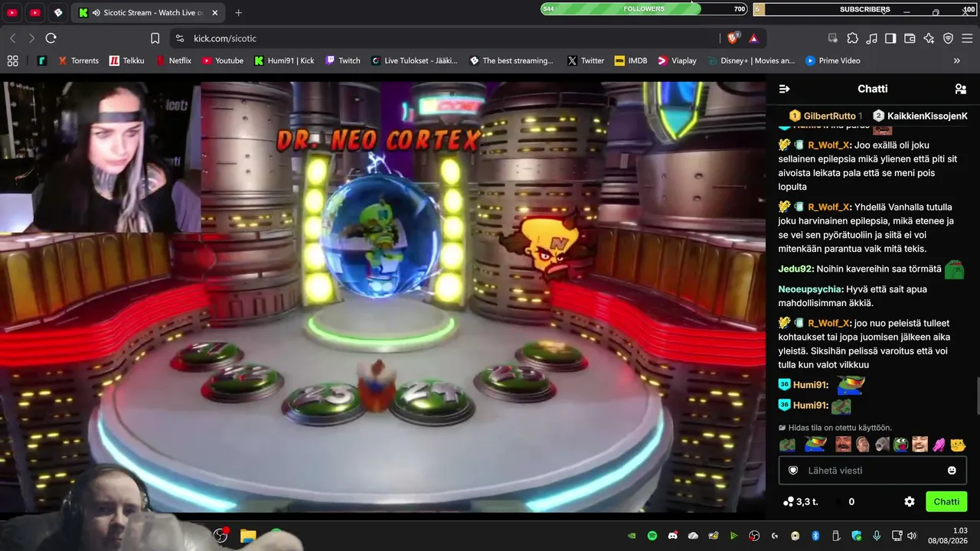Open the OBS Studio tray icon
This screenshot has width=980, height=551.
754,536
